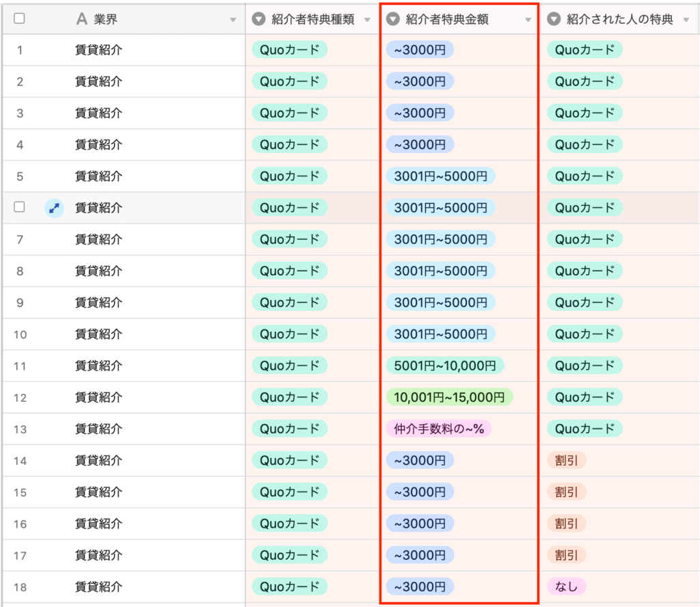
Task: Click 紹介者特典種類 Quoカード tag in row 13
Action: 290,429
